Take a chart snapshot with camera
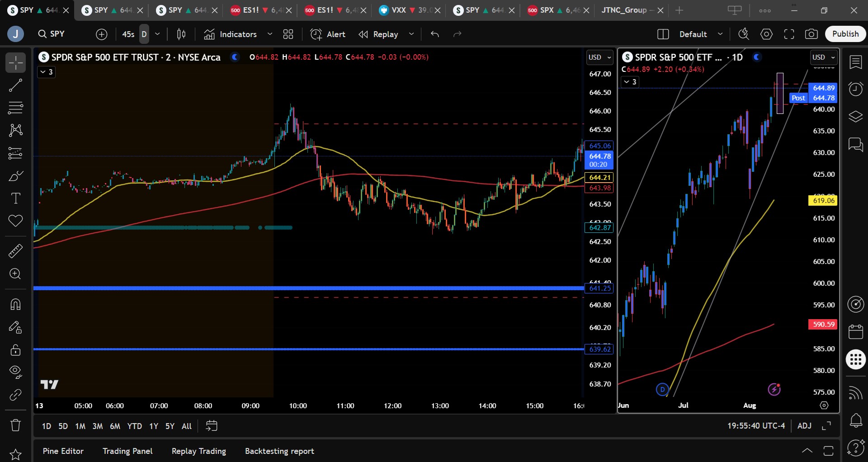 (811, 34)
